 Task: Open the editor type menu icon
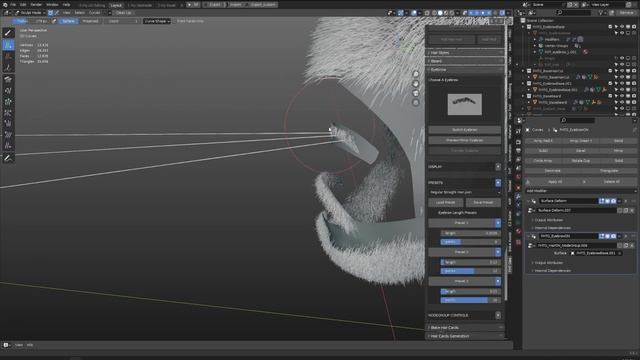(7, 13)
